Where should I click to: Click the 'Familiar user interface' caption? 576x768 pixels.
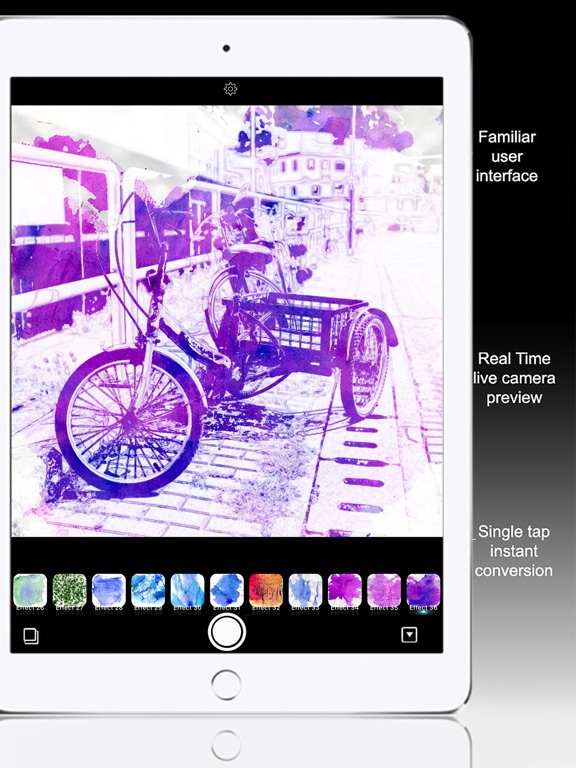click(x=507, y=156)
